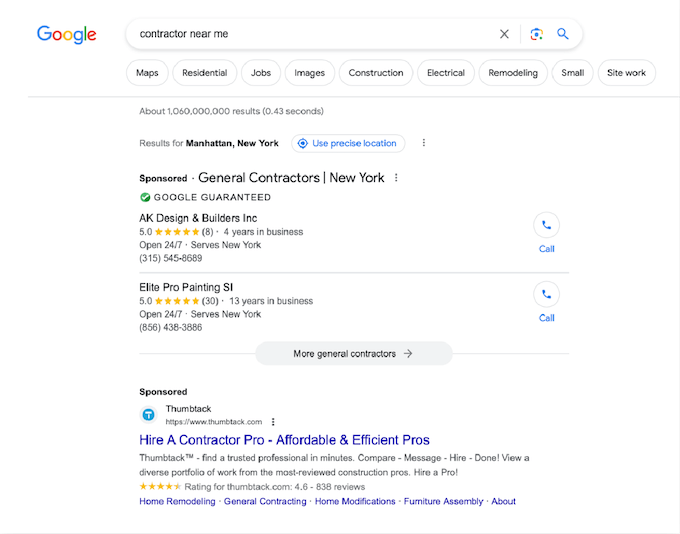Click the magnifier search icon

click(x=563, y=34)
